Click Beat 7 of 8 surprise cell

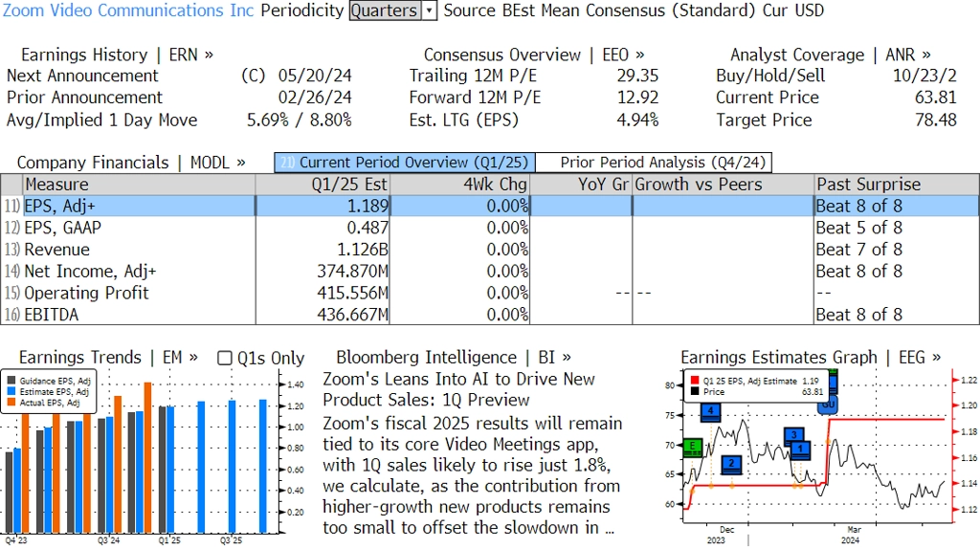(x=859, y=250)
